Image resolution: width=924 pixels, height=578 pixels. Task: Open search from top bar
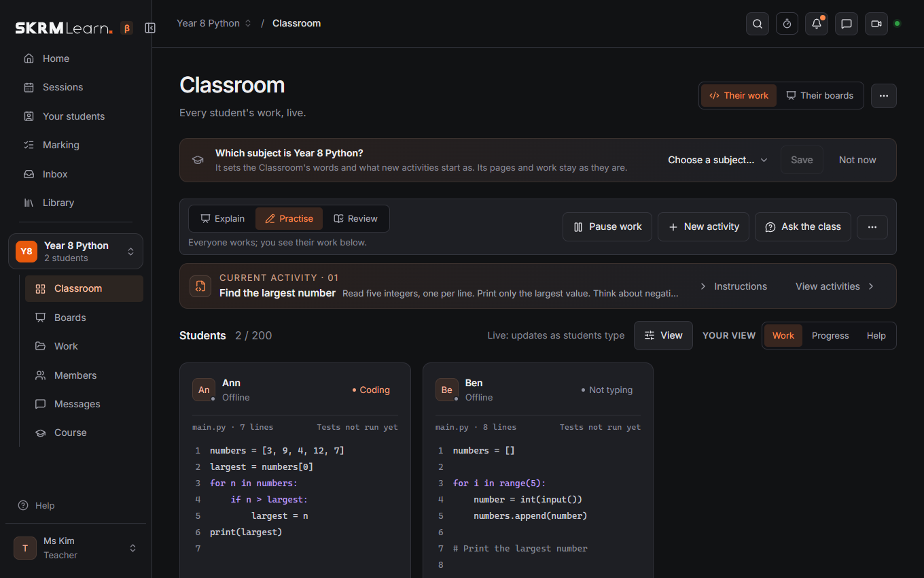point(758,24)
